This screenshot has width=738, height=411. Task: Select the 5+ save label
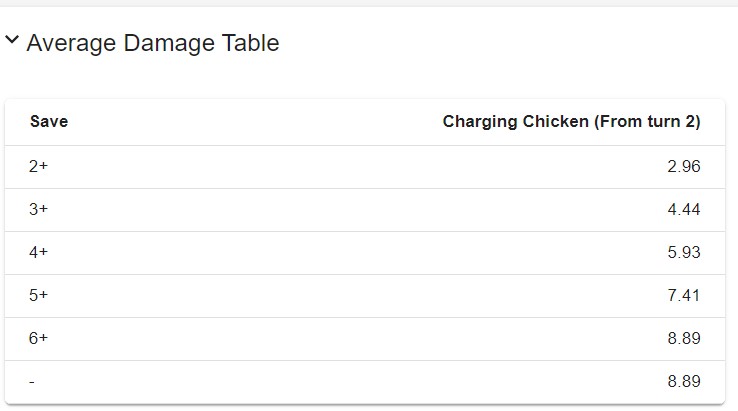pyautogui.click(x=39, y=296)
